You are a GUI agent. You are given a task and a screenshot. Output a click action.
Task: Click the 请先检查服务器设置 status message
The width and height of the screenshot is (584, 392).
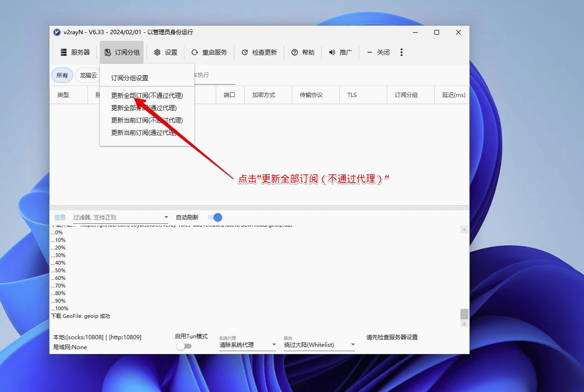point(392,337)
